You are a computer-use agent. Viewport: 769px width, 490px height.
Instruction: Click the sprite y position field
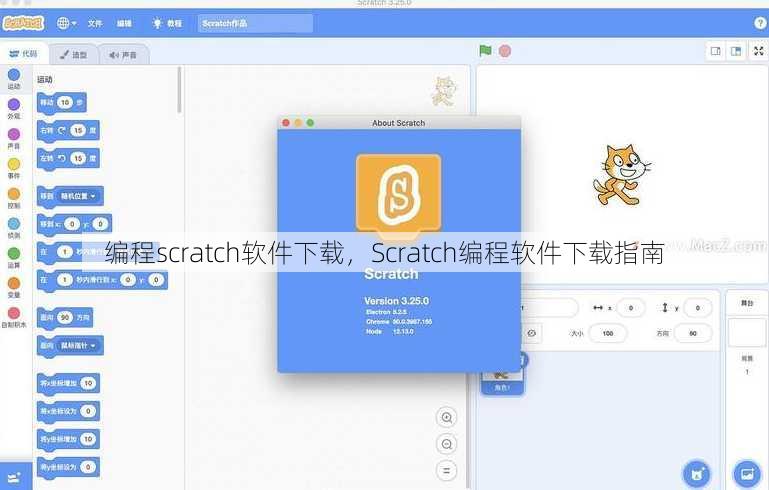[697, 308]
